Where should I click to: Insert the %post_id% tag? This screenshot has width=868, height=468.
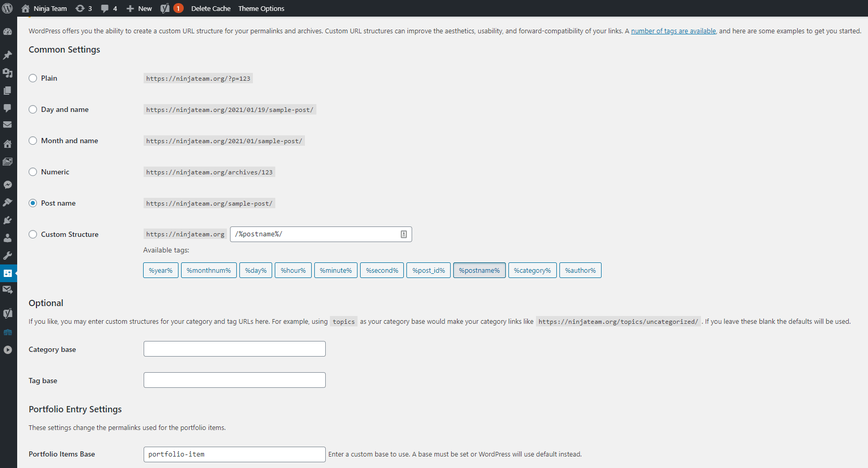pos(428,270)
